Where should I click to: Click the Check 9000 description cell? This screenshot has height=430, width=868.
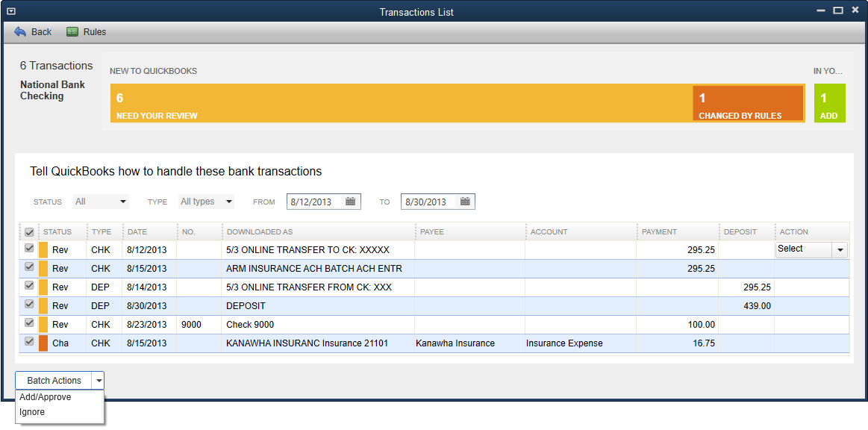319,324
